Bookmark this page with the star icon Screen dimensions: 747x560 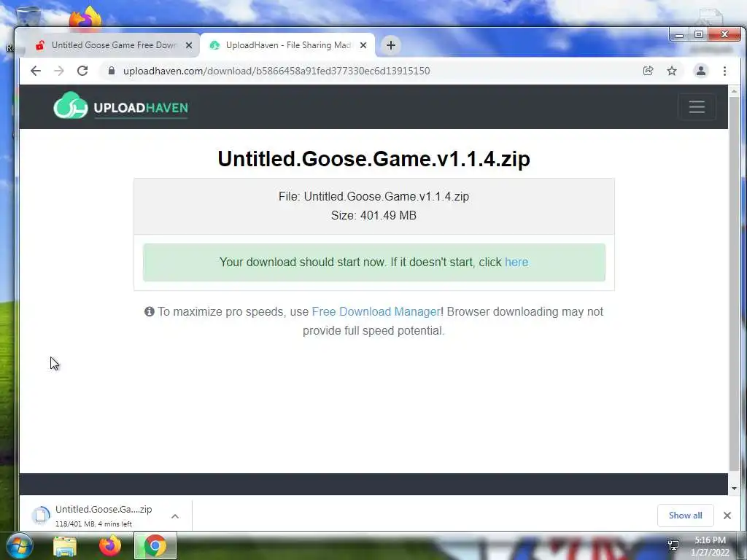coord(672,71)
